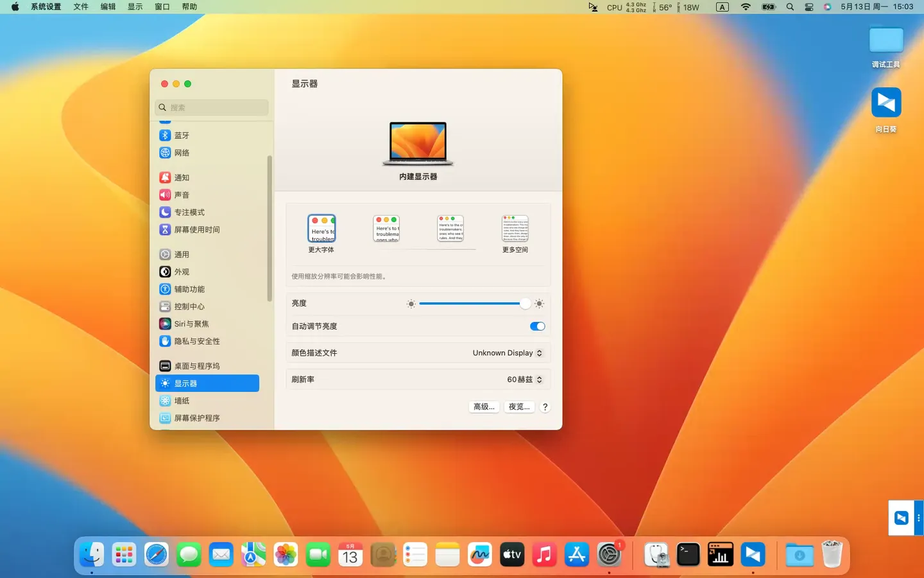This screenshot has width=924, height=578.
Task: Click the 高级 advanced button
Action: 484,407
